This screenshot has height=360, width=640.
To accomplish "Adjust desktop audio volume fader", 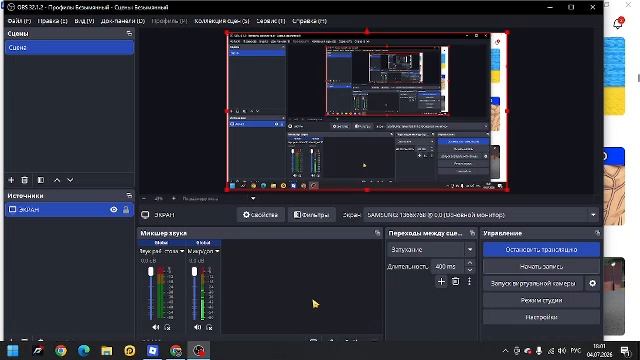I will pyautogui.click(x=151, y=271).
